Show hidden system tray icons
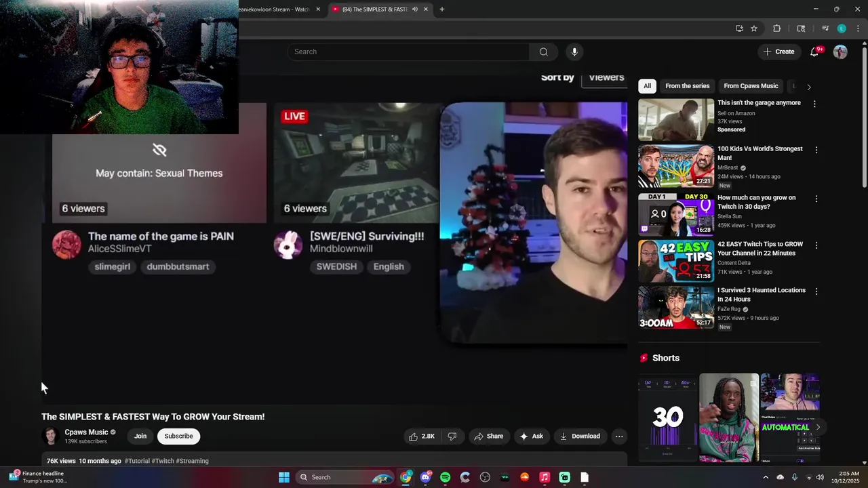The height and width of the screenshot is (488, 868). pyautogui.click(x=766, y=477)
